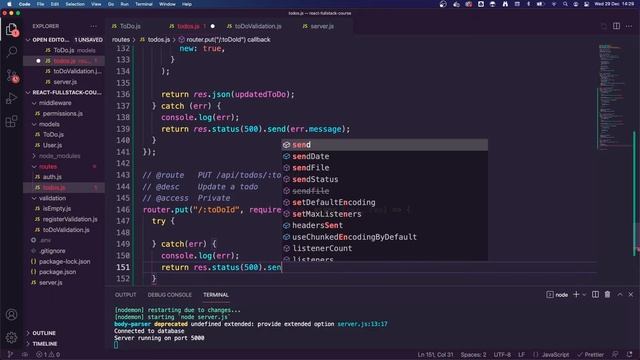Close the bottom panel
This screenshot has height=360, width=640.
[631, 294]
